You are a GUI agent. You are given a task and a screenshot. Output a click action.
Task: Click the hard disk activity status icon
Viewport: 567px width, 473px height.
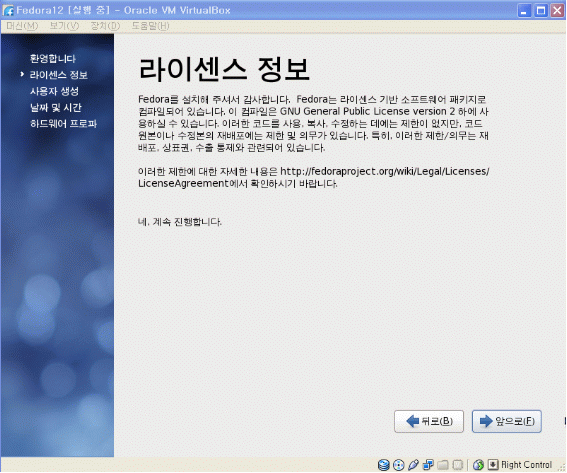pyautogui.click(x=383, y=464)
